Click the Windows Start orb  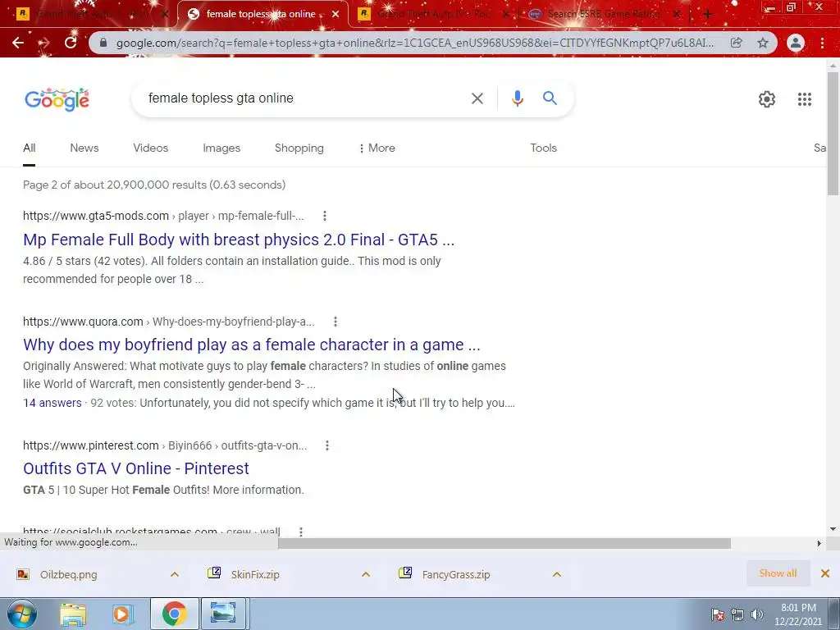pos(22,614)
